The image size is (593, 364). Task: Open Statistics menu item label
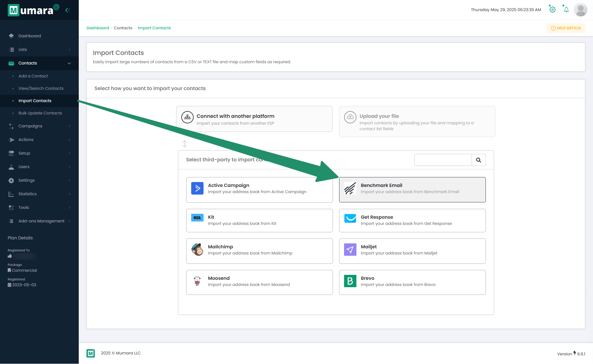27,194
